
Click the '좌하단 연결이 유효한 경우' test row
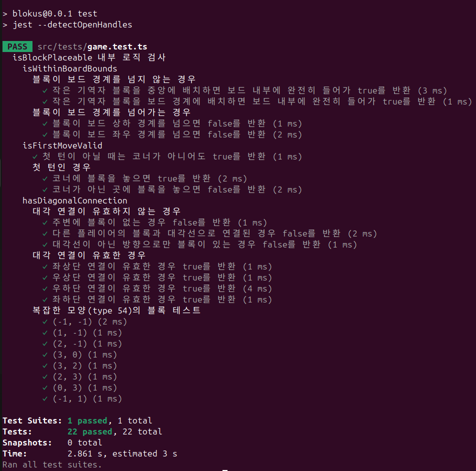(157, 299)
